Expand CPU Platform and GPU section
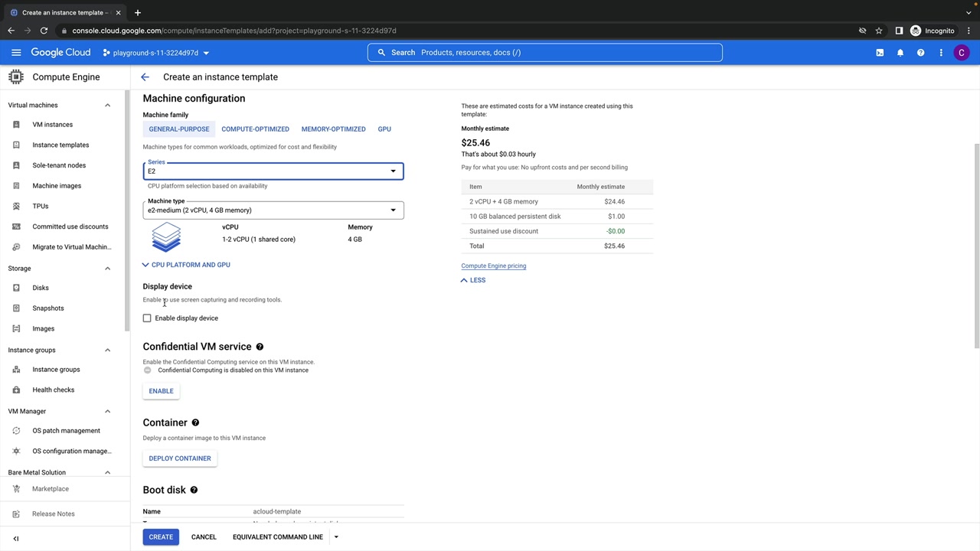Viewport: 980px width, 551px height. 186,265
